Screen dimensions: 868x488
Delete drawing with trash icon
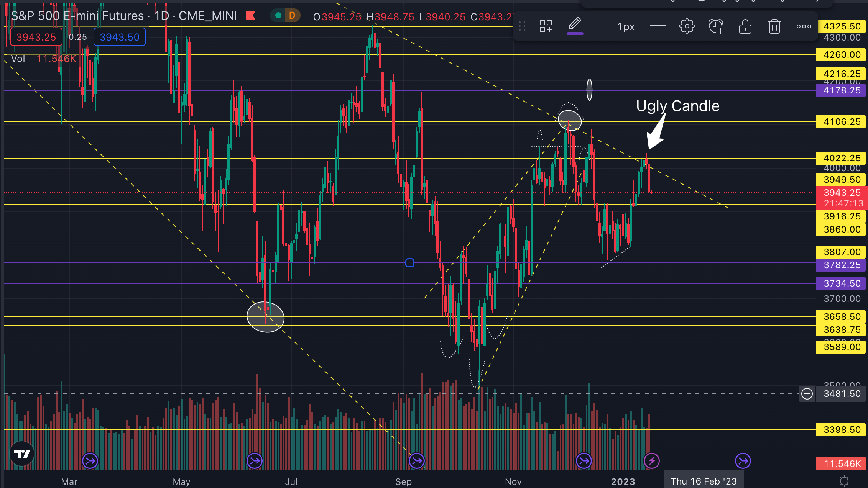coord(774,26)
